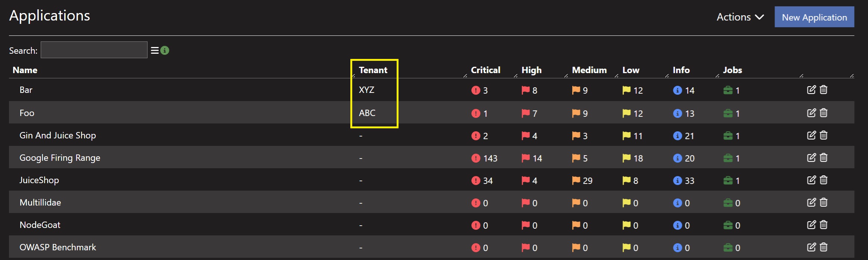Click the info count icon for NodeGoat
The height and width of the screenshot is (260, 868).
click(677, 225)
